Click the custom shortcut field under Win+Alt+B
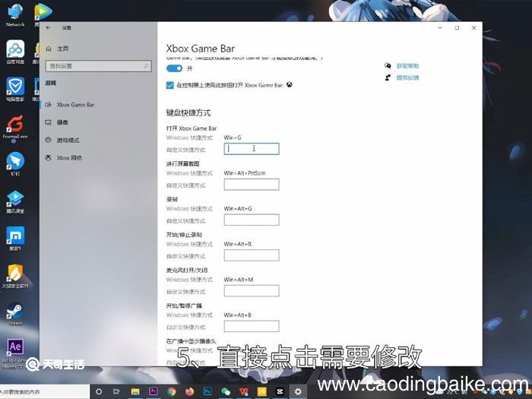The height and width of the screenshot is (399, 532). click(252, 326)
